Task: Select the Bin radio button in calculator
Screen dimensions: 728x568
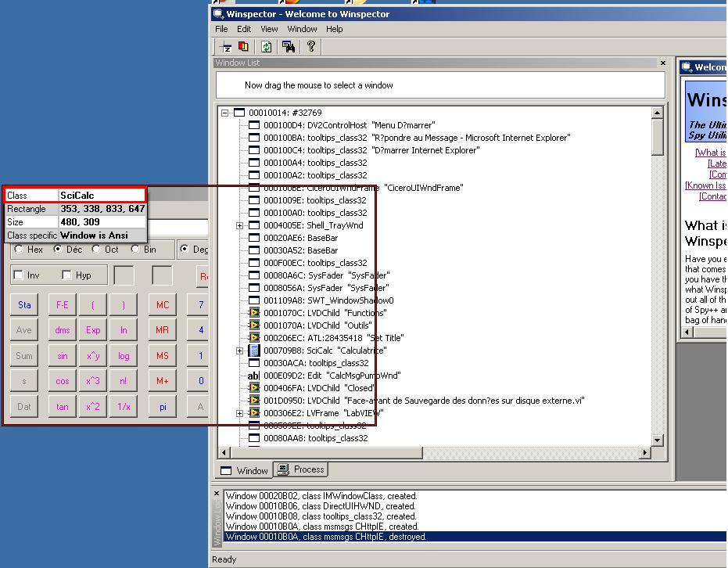Action: [x=135, y=249]
